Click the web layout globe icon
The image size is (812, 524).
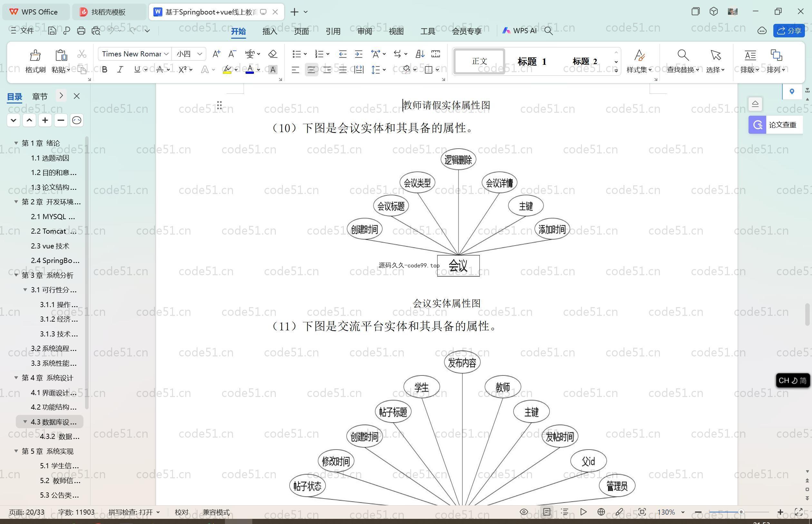(601, 512)
